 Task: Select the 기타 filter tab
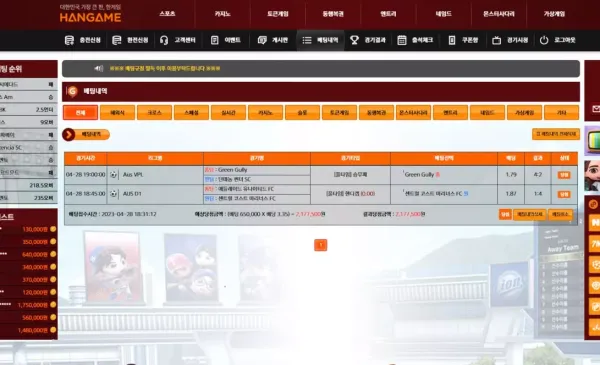coord(561,113)
